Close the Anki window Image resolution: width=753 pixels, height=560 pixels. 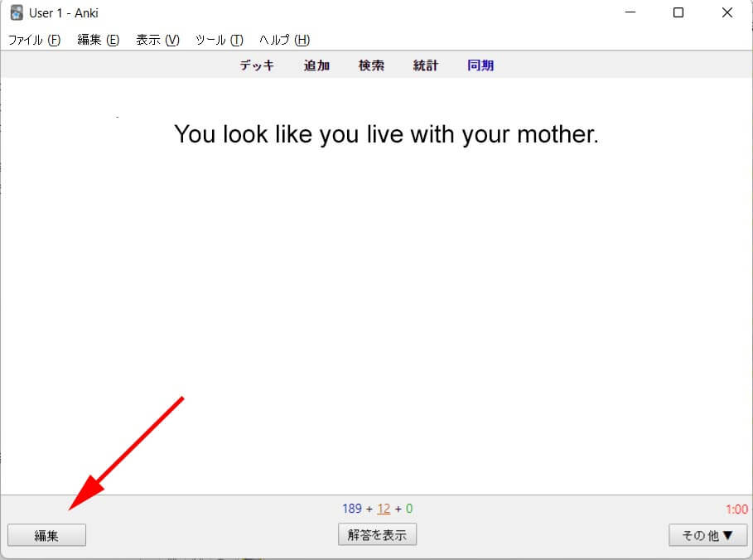pyautogui.click(x=727, y=12)
